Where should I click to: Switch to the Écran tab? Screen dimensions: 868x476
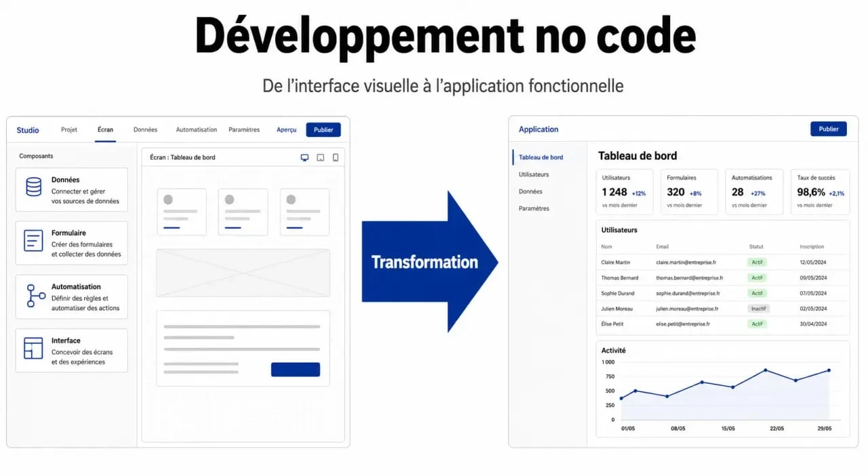tap(105, 130)
